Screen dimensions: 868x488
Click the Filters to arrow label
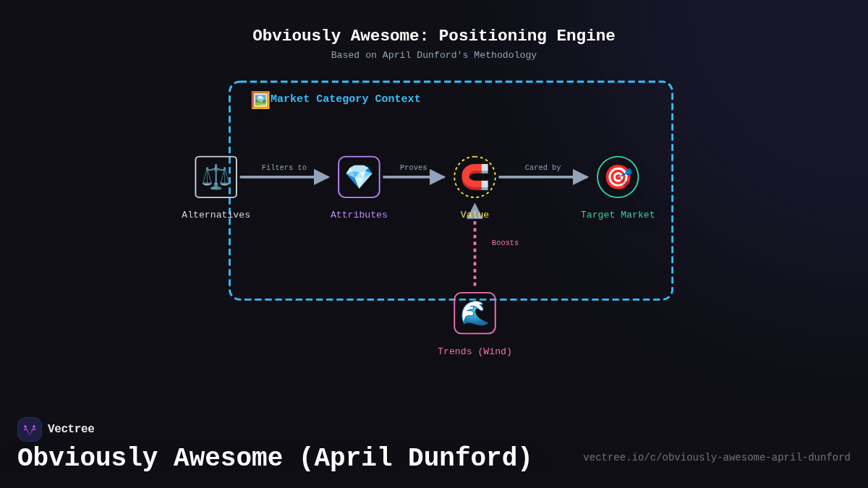[x=284, y=167]
